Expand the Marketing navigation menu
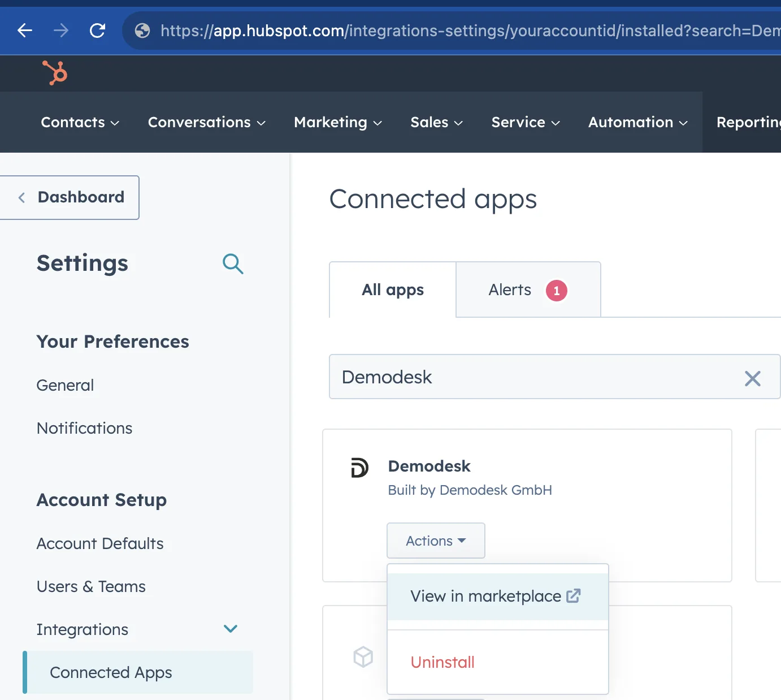The width and height of the screenshot is (781, 700). (338, 122)
